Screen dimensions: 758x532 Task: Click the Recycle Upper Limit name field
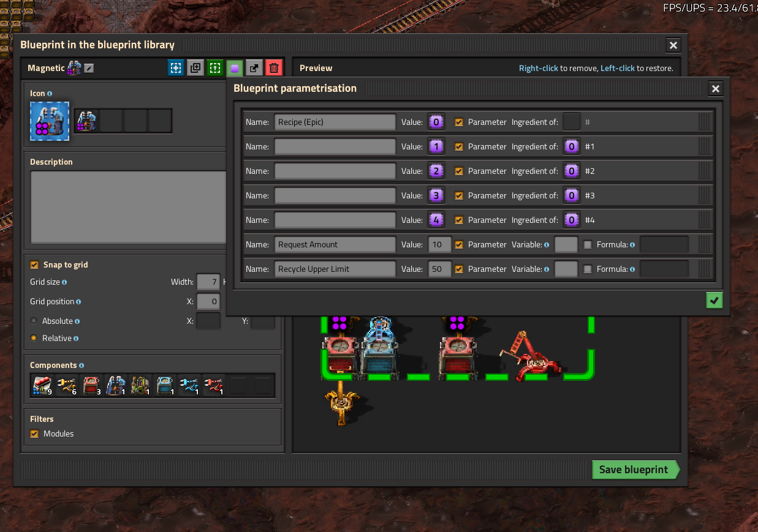coord(335,269)
